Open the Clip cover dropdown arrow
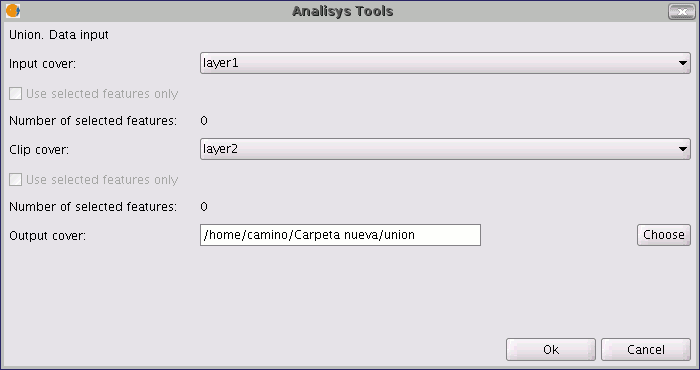The width and height of the screenshot is (700, 370). pyautogui.click(x=683, y=149)
